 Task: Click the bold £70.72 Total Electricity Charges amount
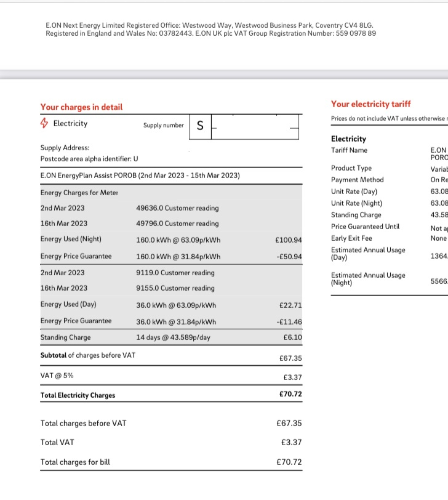click(290, 394)
